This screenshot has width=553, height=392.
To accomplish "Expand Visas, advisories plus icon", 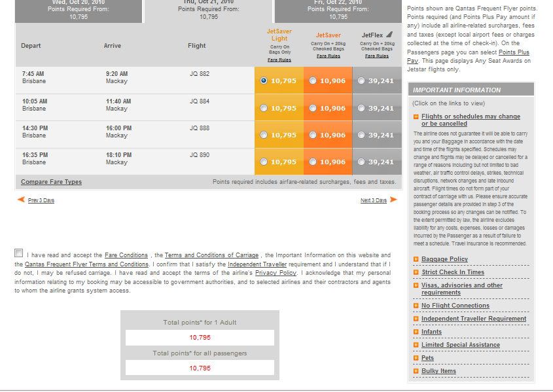I will pos(416,285).
